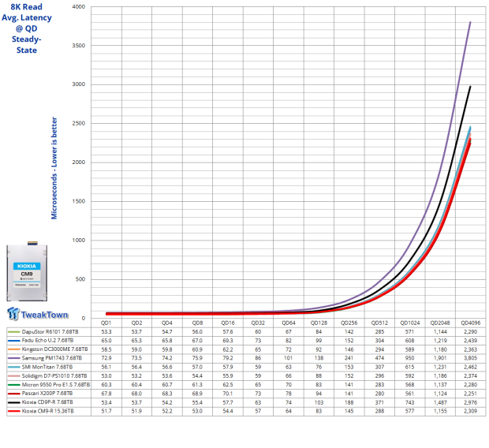Select Micron 9550 Pro QD8 value 61.3
The image size is (489, 448).
[x=197, y=385]
